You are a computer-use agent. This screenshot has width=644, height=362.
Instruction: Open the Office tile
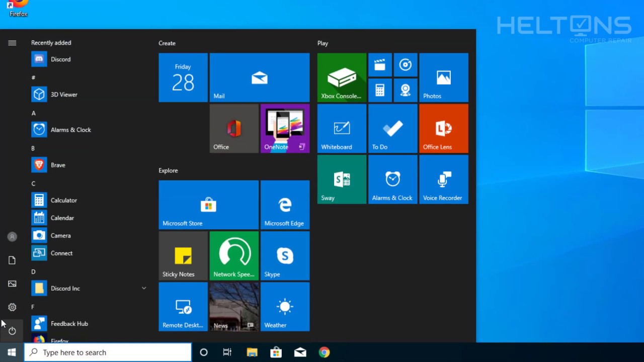[234, 128]
